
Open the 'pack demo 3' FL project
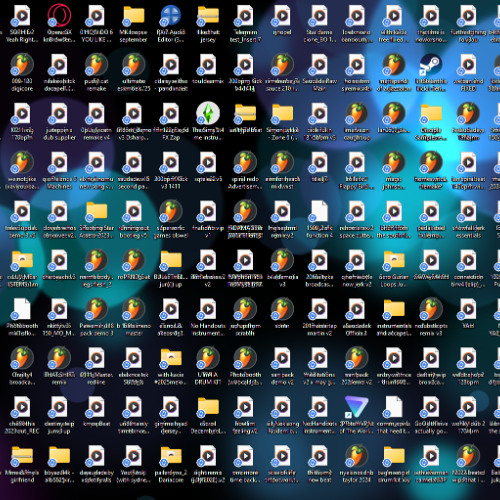[x=96, y=309]
